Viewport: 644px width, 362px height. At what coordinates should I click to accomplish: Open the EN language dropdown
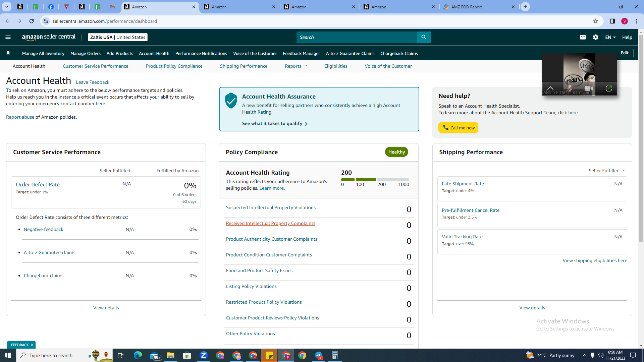tap(610, 37)
